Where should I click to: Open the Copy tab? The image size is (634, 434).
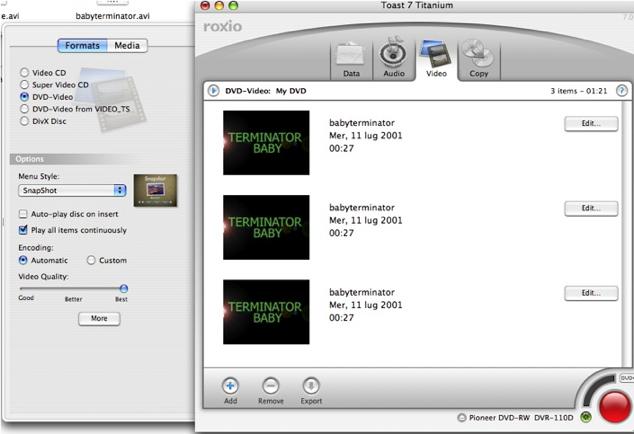click(x=479, y=59)
